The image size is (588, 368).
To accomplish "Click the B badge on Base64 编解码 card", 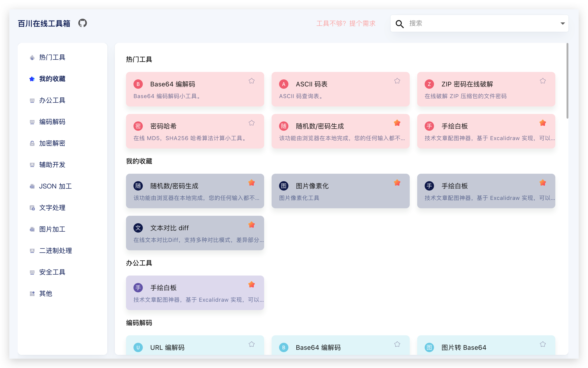I will pos(138,84).
